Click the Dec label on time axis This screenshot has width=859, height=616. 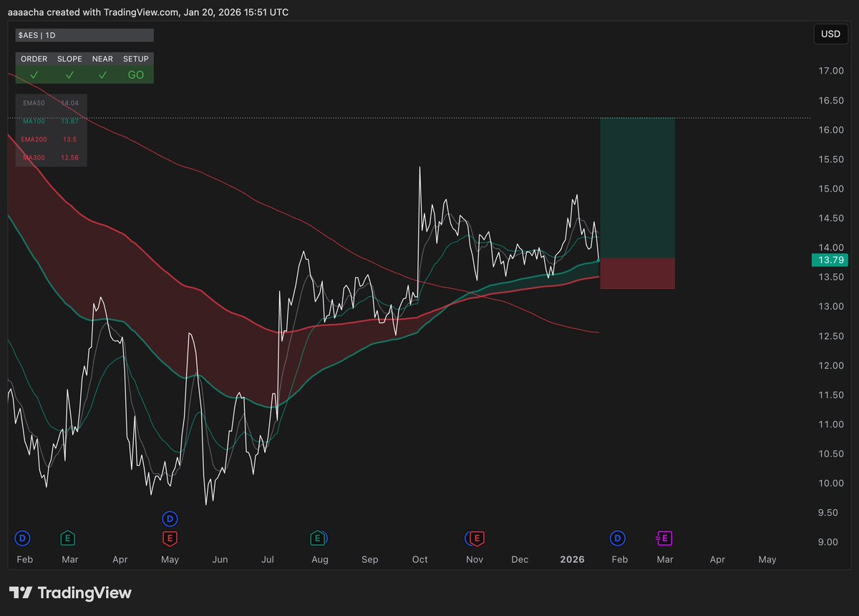coord(520,559)
